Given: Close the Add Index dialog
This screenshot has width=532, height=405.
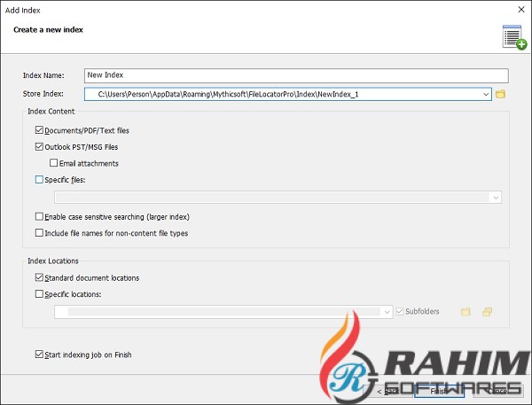Looking at the screenshot, I should click(x=521, y=10).
